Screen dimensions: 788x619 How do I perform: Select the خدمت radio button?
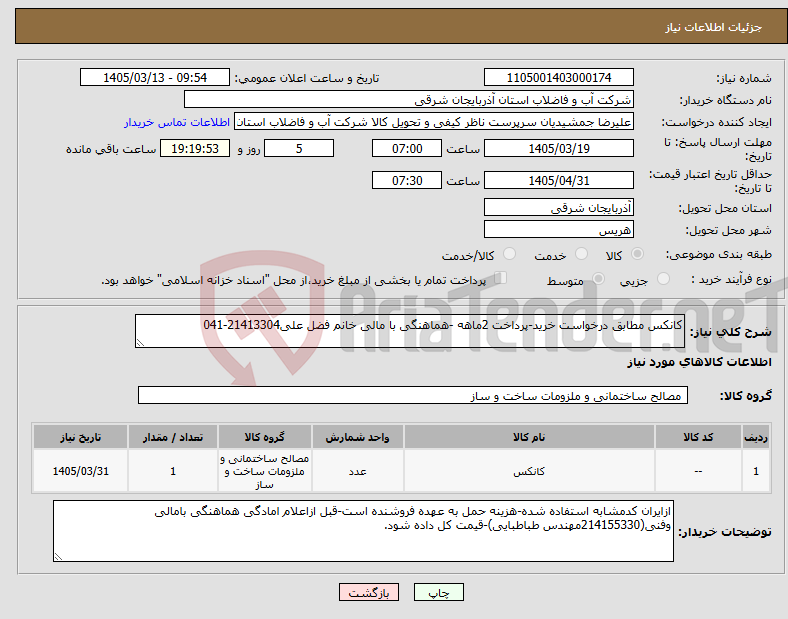(581, 254)
